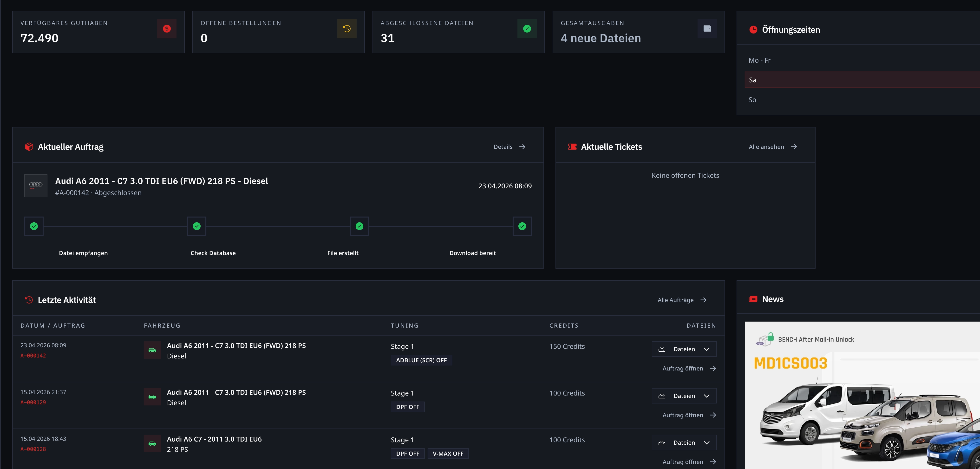Image resolution: width=980 pixels, height=469 pixels.
Task: Click #A-000142 · Abgeschlossen status text
Action: (98, 193)
